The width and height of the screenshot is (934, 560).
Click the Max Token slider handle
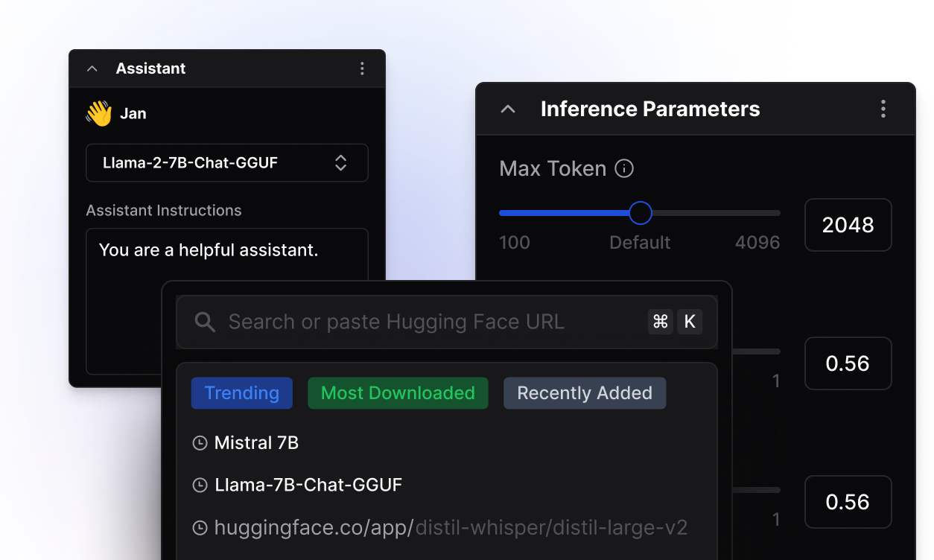640,213
